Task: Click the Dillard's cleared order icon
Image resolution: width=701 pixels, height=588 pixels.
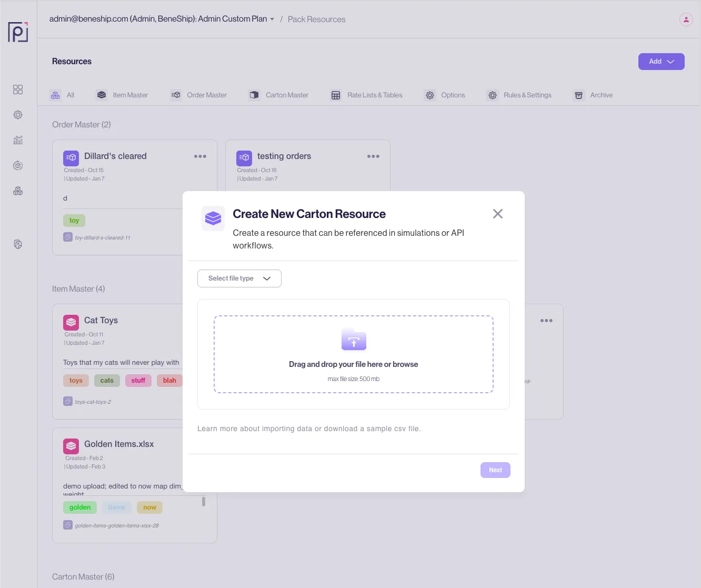Action: (71, 158)
